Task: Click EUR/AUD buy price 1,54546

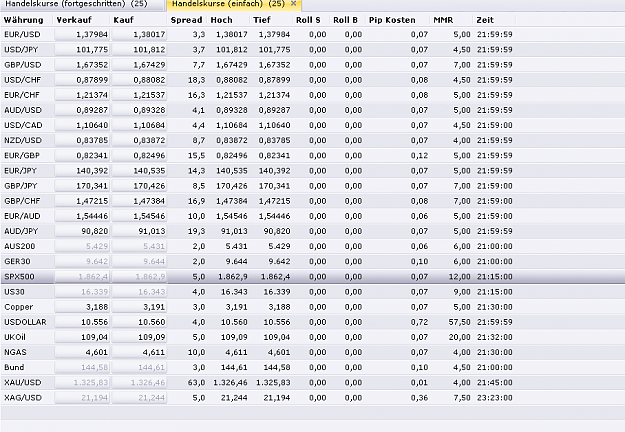Action: [x=139, y=216]
